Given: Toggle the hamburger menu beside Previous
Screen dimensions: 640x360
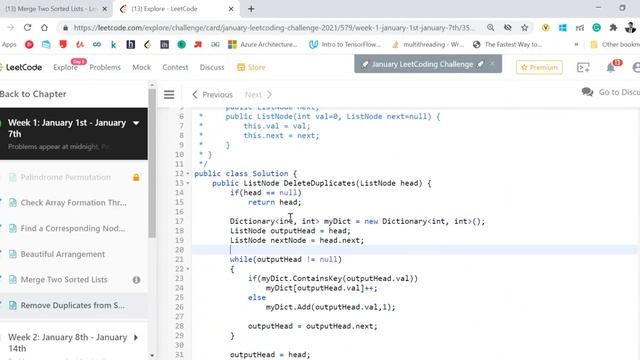Looking at the screenshot, I should coord(169,95).
